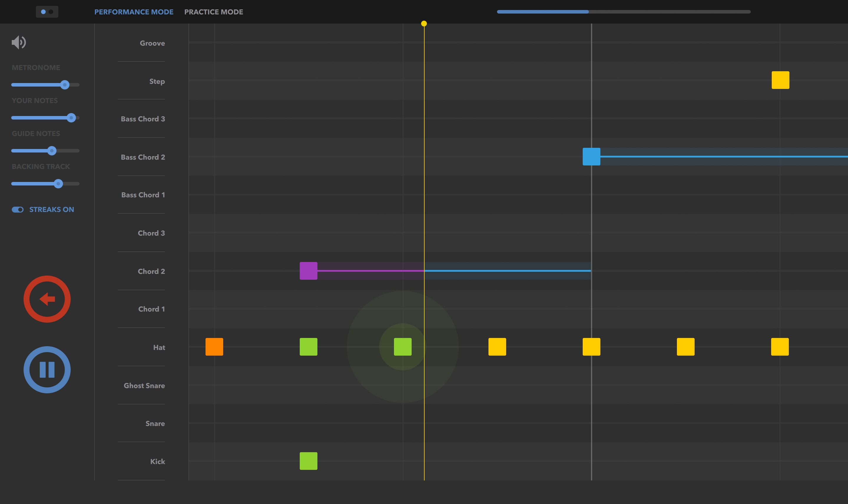Adjust the Metronome volume slider

pos(64,84)
